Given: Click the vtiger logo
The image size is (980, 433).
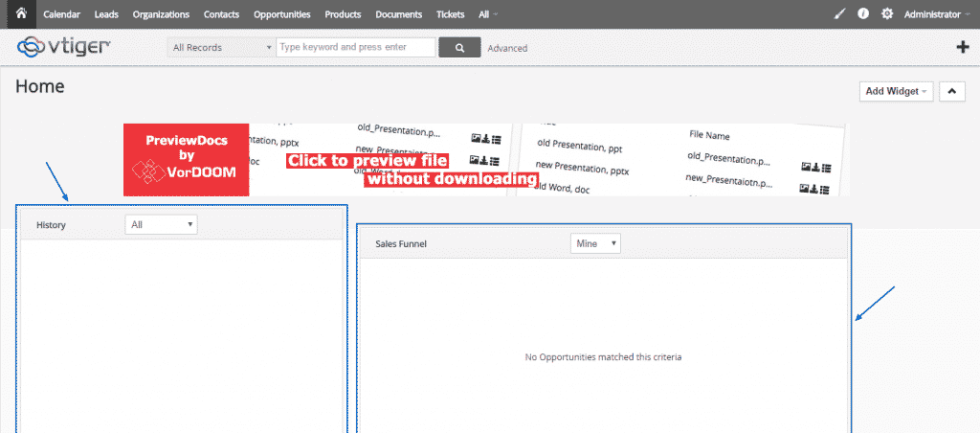Looking at the screenshot, I should (x=63, y=47).
